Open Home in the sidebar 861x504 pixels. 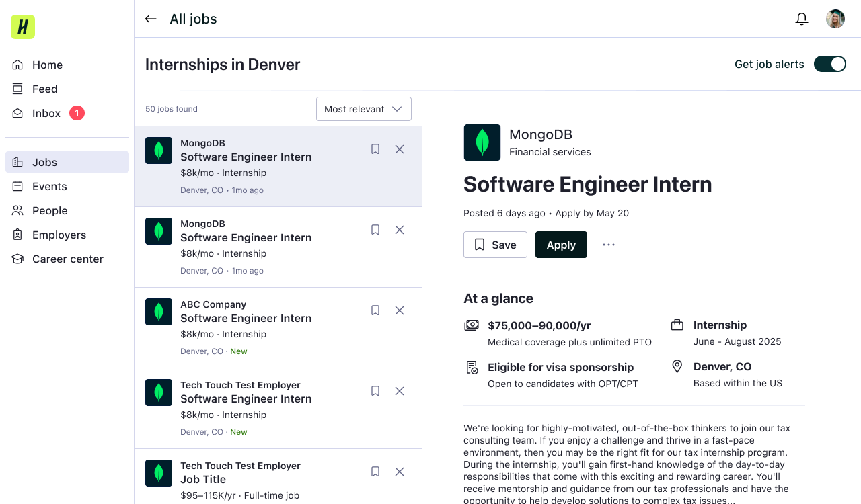click(67, 65)
